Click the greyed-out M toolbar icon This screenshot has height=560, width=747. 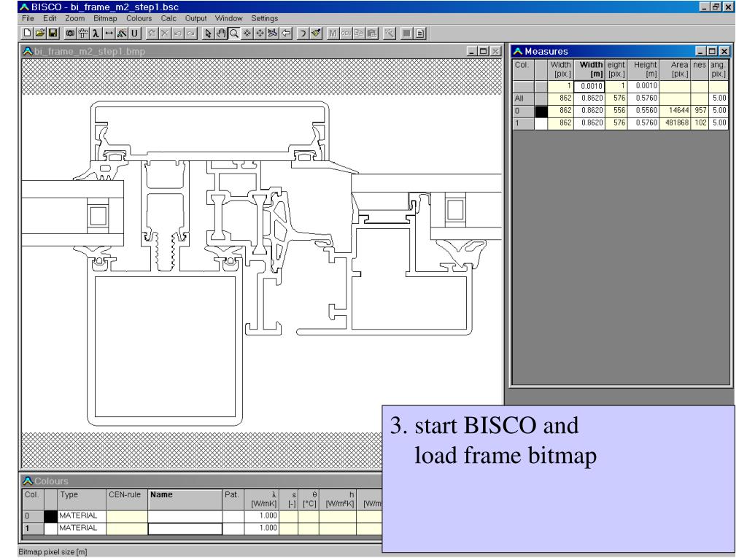(x=333, y=34)
